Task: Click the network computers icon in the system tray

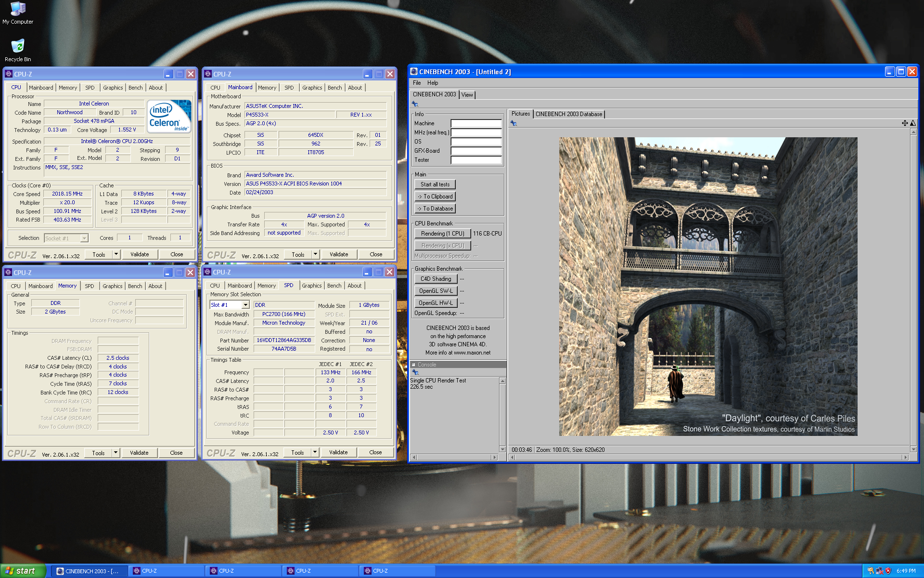Action: (879, 571)
